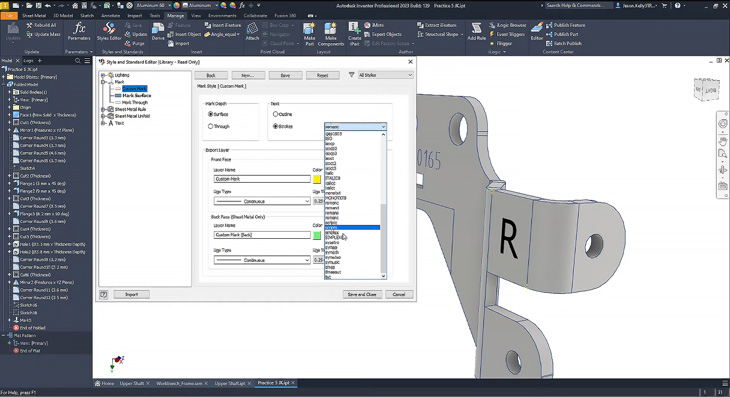Click the Attach point cloud tool
This screenshot has width=730, height=397.
tap(252, 32)
